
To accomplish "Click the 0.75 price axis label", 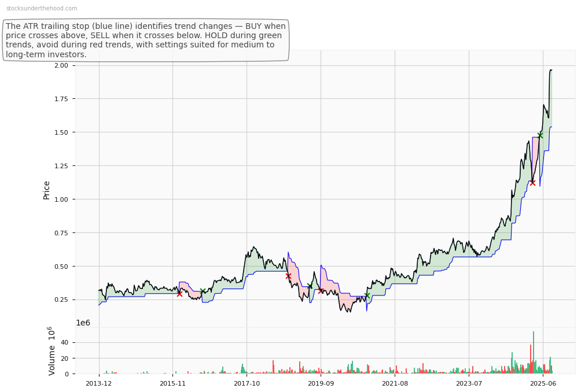I will click(x=61, y=233).
